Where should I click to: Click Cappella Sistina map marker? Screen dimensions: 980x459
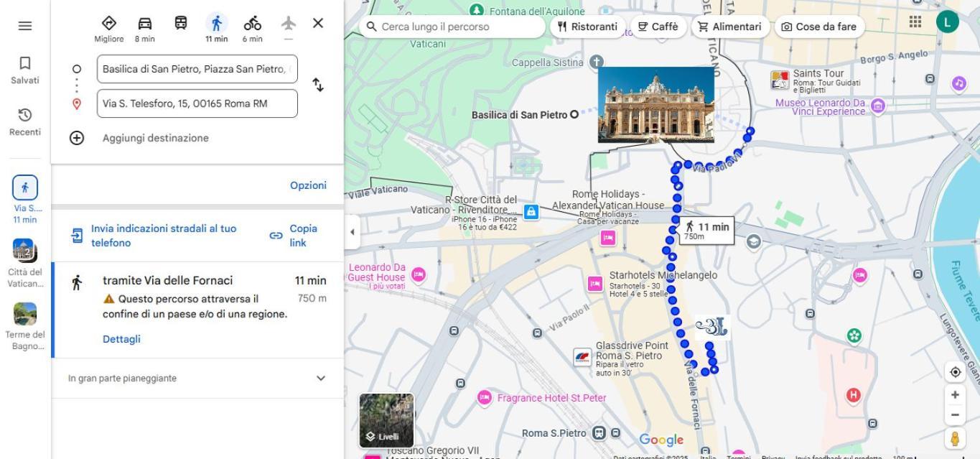point(596,62)
